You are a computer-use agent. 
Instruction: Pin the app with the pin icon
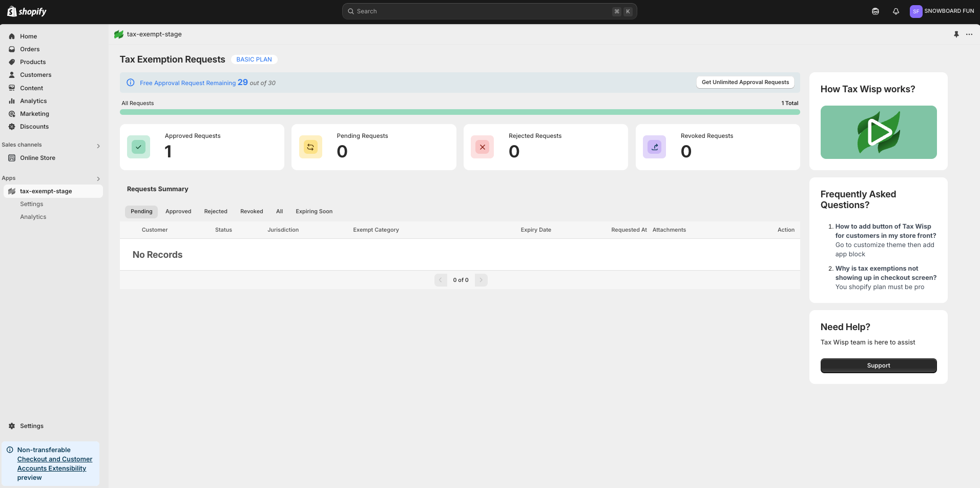pos(956,34)
